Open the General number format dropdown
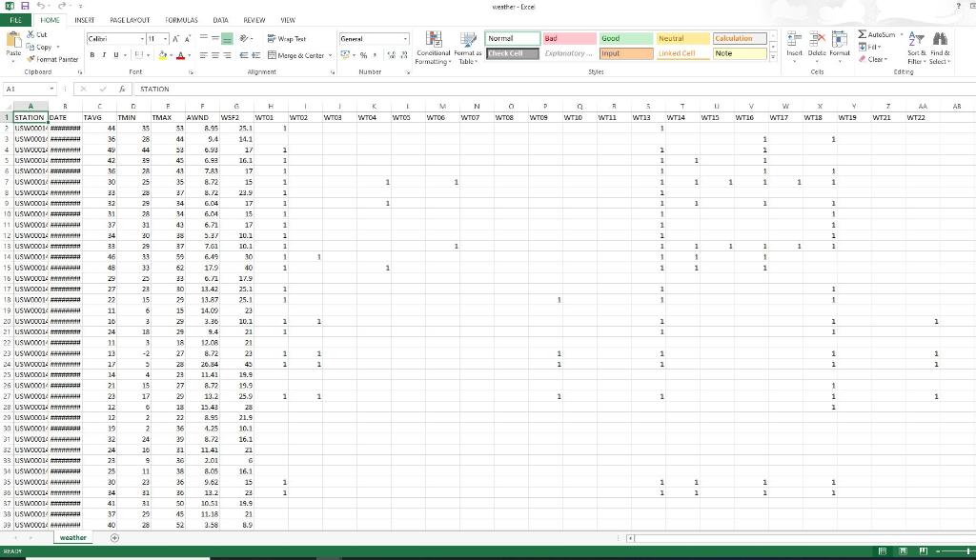 405,38
